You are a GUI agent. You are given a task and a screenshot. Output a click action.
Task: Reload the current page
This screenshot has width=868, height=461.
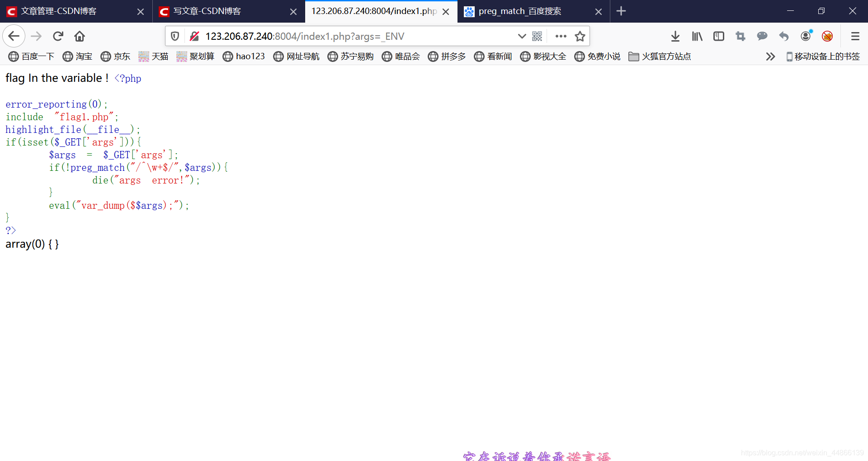[58, 36]
